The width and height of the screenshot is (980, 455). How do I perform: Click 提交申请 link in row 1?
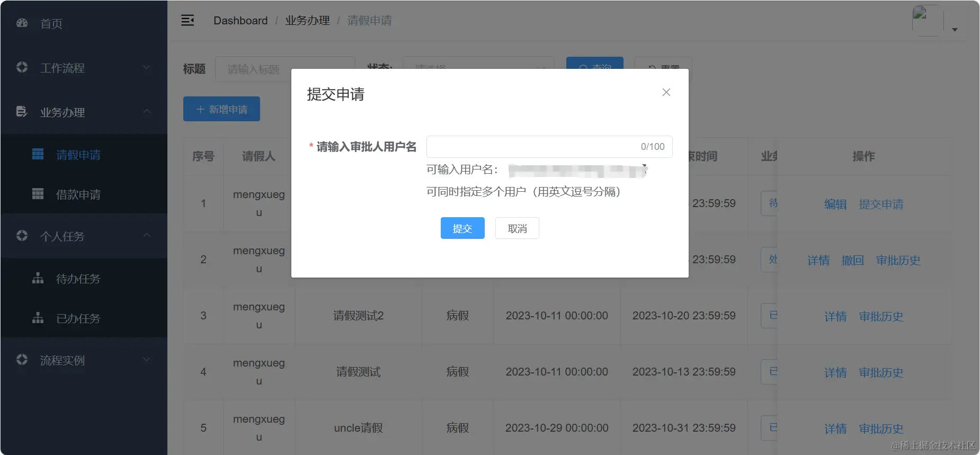[x=881, y=204]
